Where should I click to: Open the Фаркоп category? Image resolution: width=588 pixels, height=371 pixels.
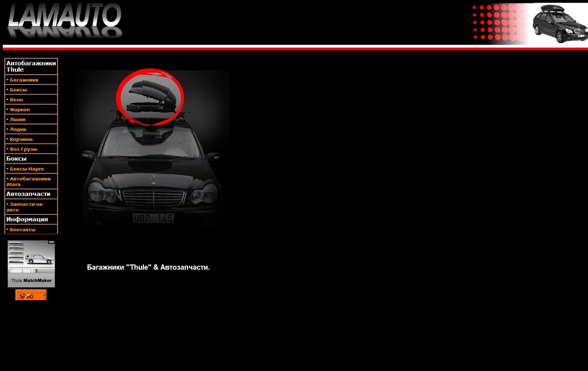click(x=19, y=109)
